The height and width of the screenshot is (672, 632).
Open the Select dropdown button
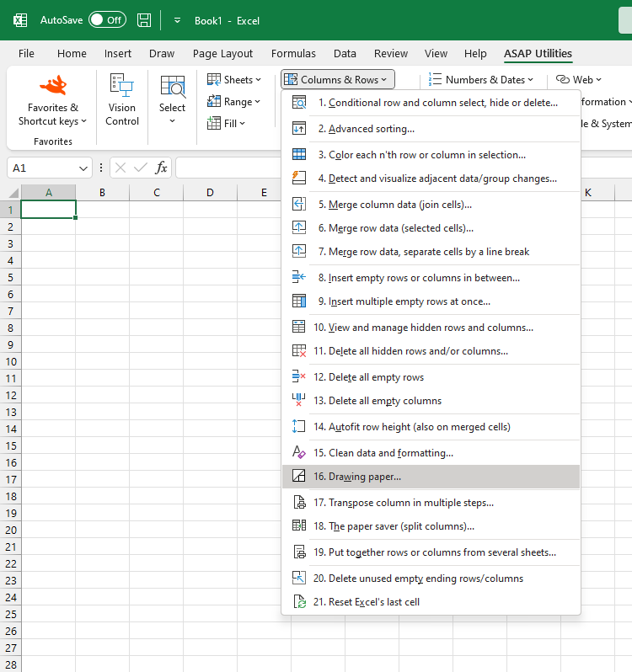(x=172, y=101)
